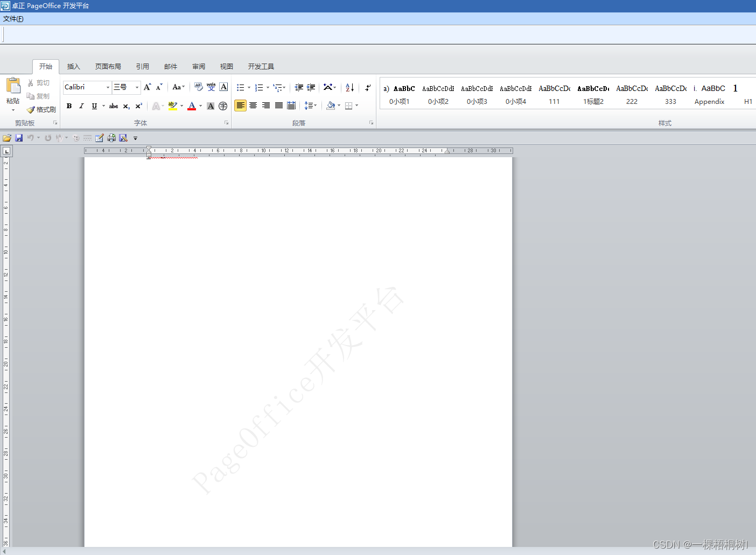Apply the Appendix style
Screen dimensions: 756x555
pos(709,94)
